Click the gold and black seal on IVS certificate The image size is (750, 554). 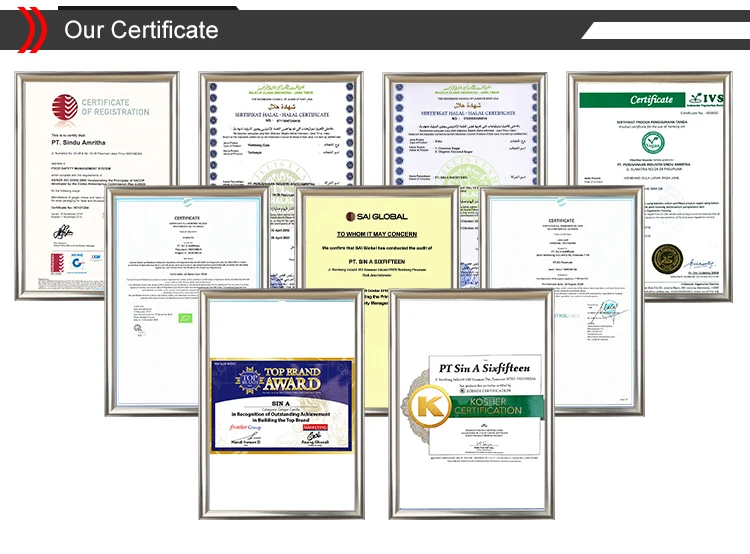click(667, 259)
